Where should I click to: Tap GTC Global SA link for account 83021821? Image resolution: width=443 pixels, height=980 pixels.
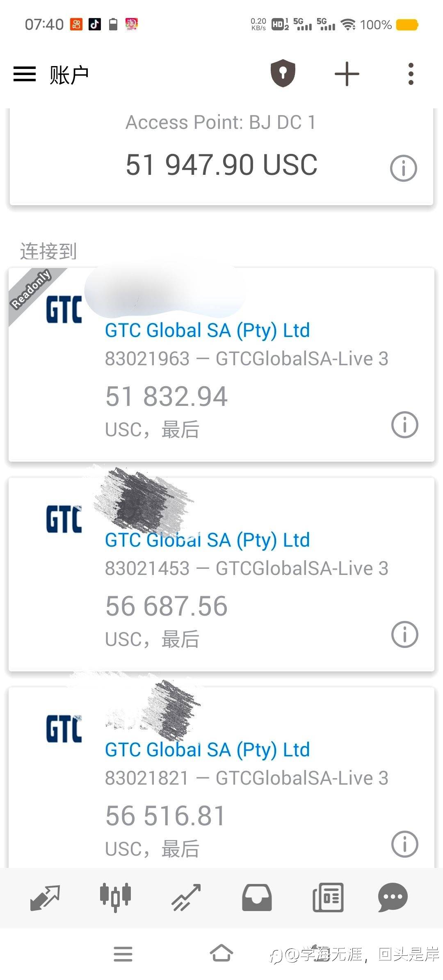[207, 750]
